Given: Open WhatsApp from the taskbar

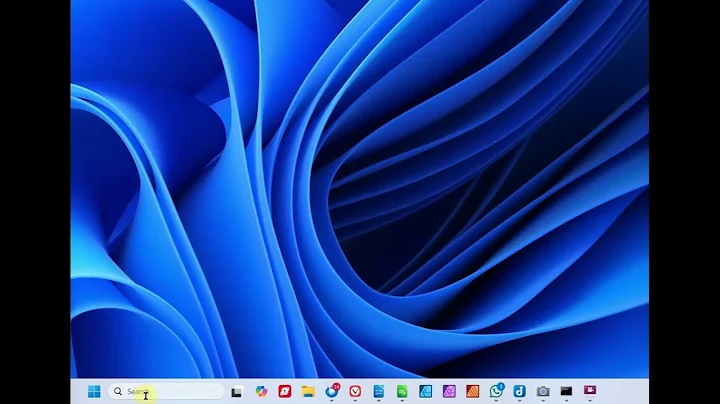Looking at the screenshot, I should (496, 391).
